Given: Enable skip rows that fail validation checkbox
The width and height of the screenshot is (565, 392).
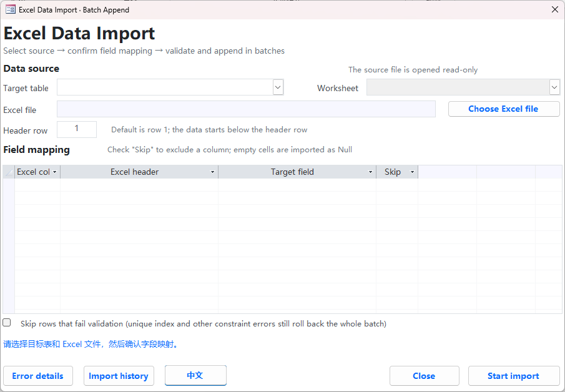Looking at the screenshot, I should click(x=7, y=323).
